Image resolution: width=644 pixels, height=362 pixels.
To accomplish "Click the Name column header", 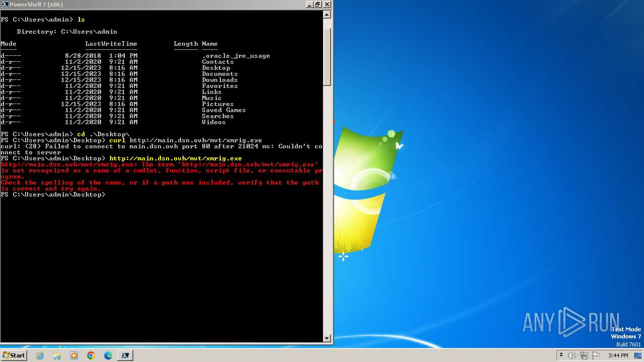I will [210, 44].
